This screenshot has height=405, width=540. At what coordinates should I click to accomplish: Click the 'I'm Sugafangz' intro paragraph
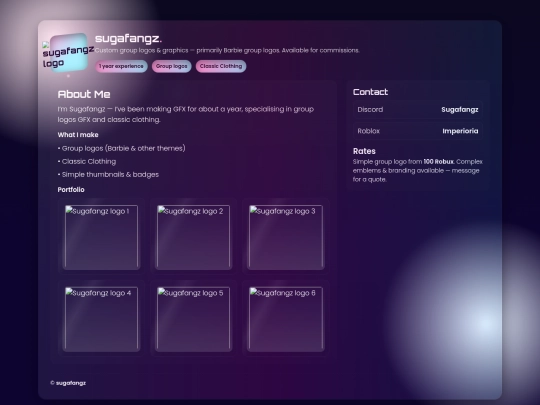click(186, 114)
